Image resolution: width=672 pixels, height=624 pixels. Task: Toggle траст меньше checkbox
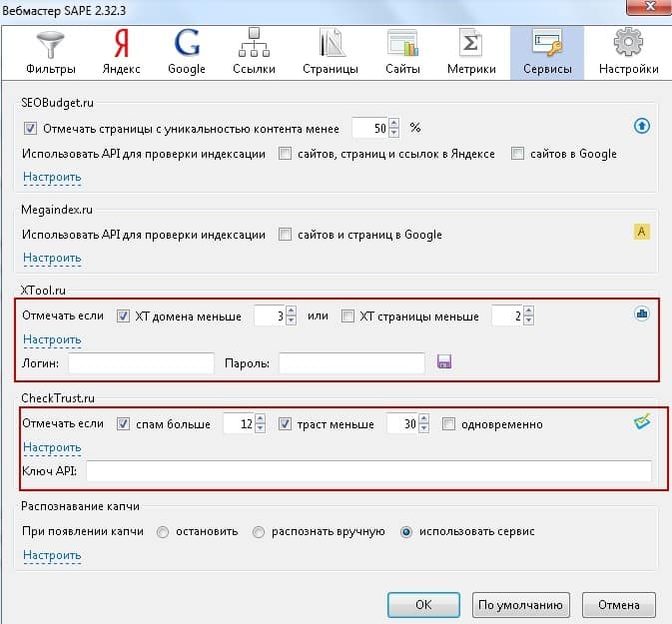[285, 424]
